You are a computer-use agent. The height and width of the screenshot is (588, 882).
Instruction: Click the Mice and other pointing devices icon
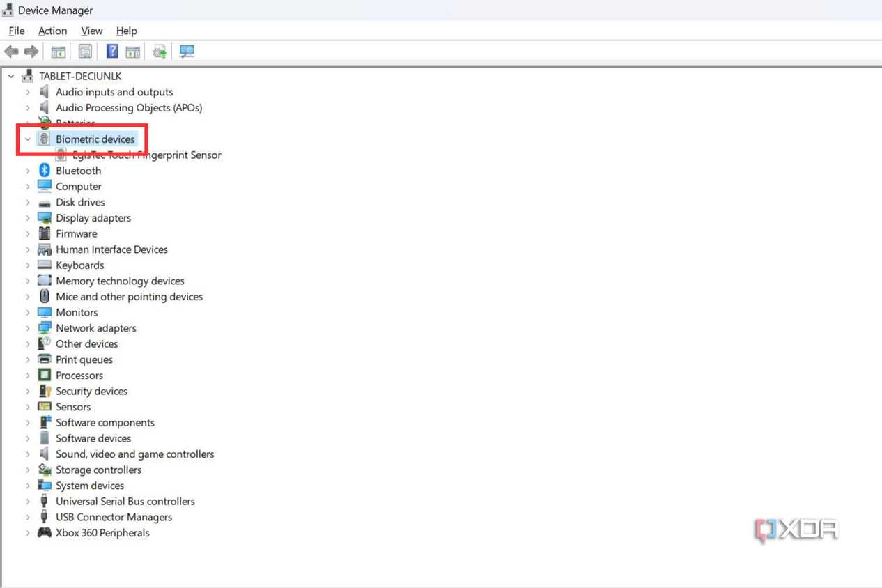tap(45, 296)
